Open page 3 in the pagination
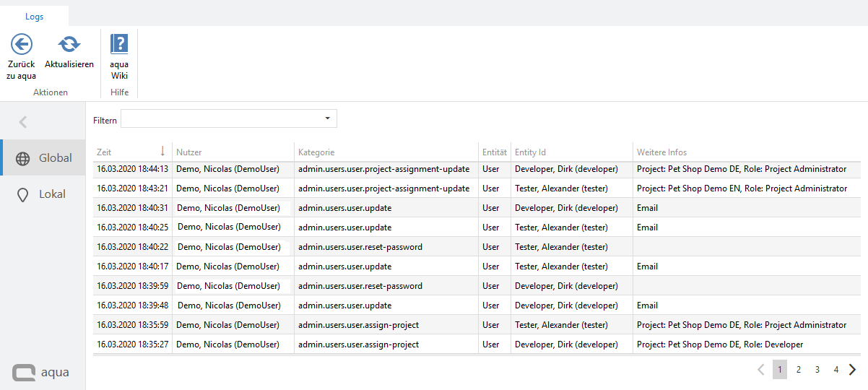The width and height of the screenshot is (868, 390). coord(817,370)
